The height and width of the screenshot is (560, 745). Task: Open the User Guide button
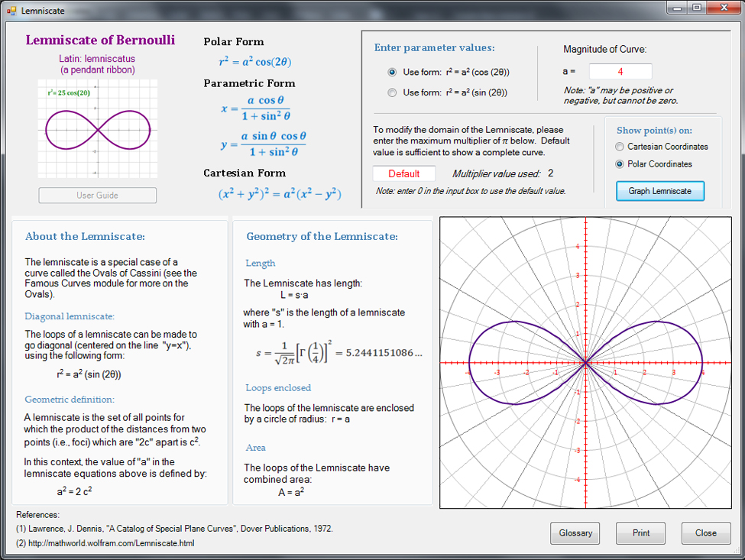point(97,196)
